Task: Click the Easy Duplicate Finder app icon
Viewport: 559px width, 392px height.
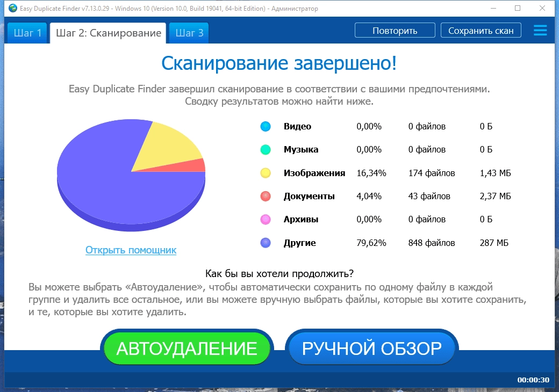Action: [x=13, y=8]
